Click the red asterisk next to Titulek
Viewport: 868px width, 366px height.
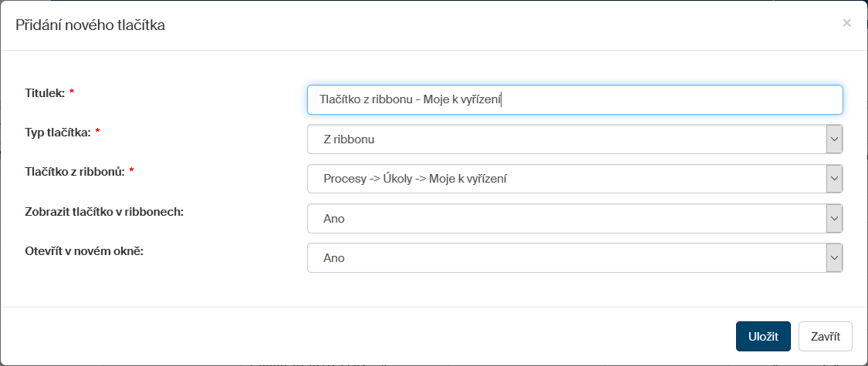coord(72,92)
